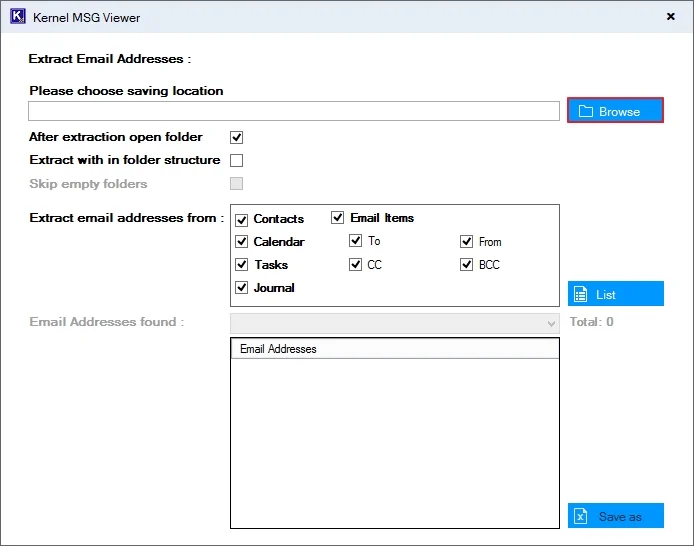The width and height of the screenshot is (694, 546).
Task: Enable Extract with in folder structure
Action: point(236,160)
